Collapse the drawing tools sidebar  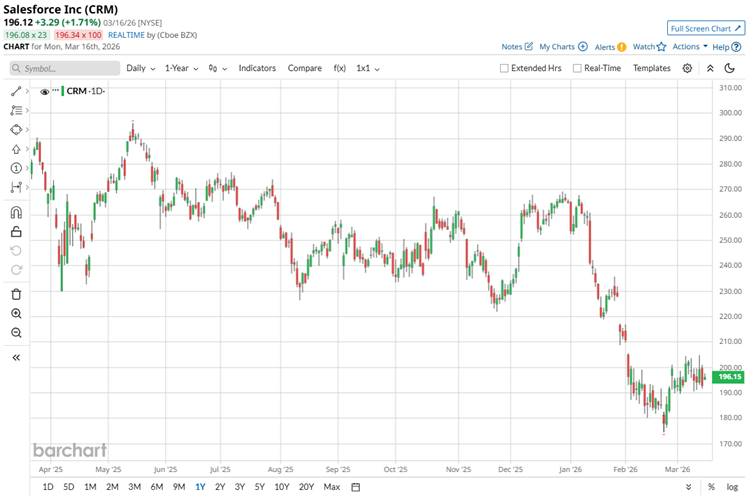click(16, 357)
